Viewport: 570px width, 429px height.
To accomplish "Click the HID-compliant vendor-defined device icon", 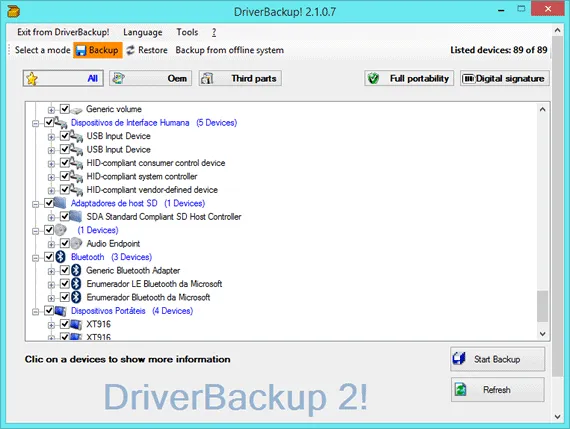I will (x=76, y=190).
